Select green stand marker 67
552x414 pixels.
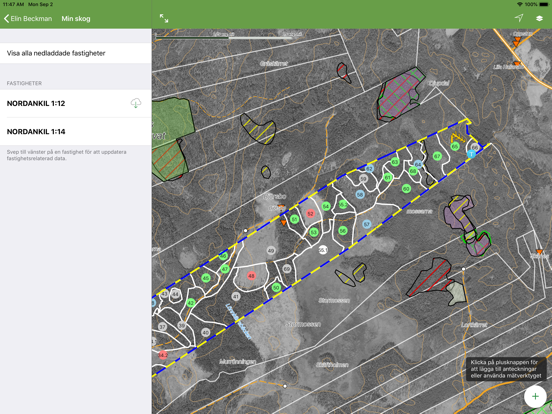[x=437, y=156]
